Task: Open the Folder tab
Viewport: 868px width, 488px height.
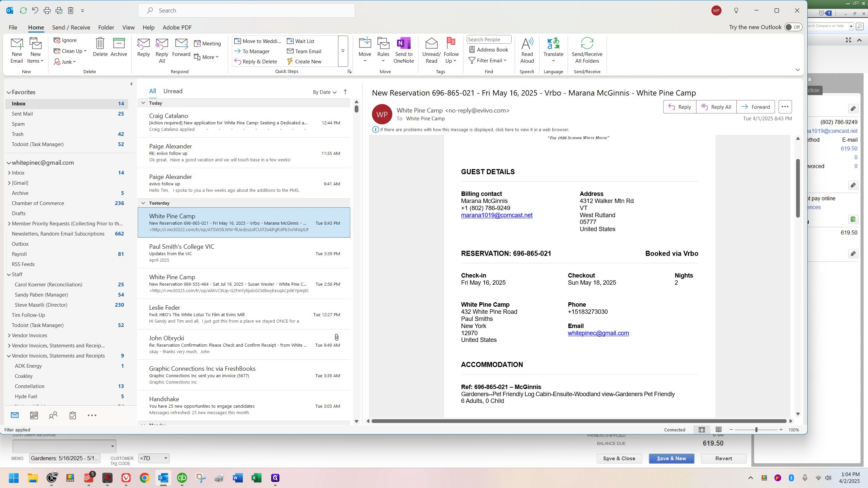Action: click(x=106, y=27)
